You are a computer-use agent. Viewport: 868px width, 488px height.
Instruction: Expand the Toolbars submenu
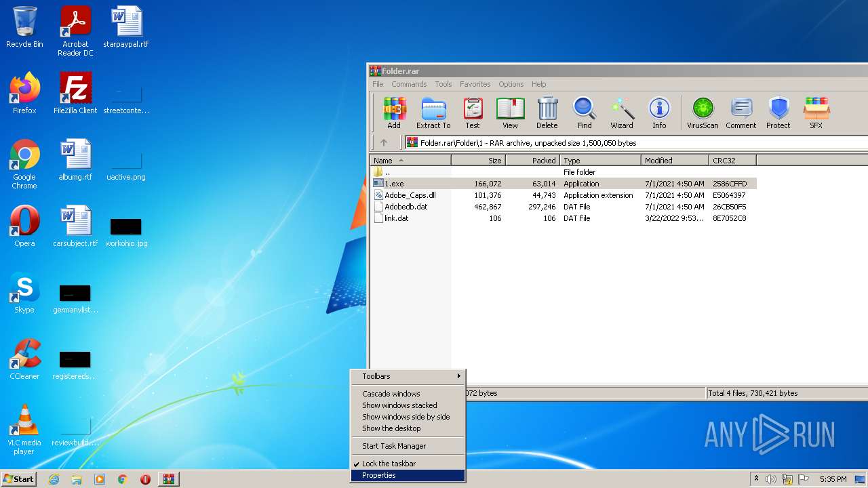pos(408,376)
